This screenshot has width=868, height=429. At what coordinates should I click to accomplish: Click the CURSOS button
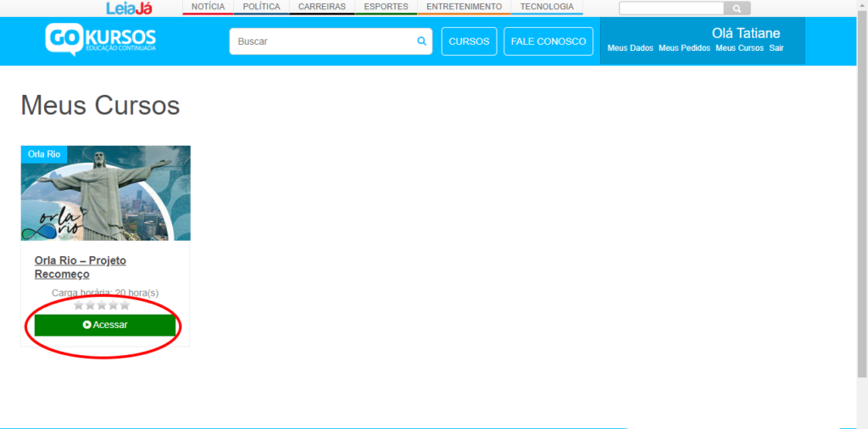[469, 42]
